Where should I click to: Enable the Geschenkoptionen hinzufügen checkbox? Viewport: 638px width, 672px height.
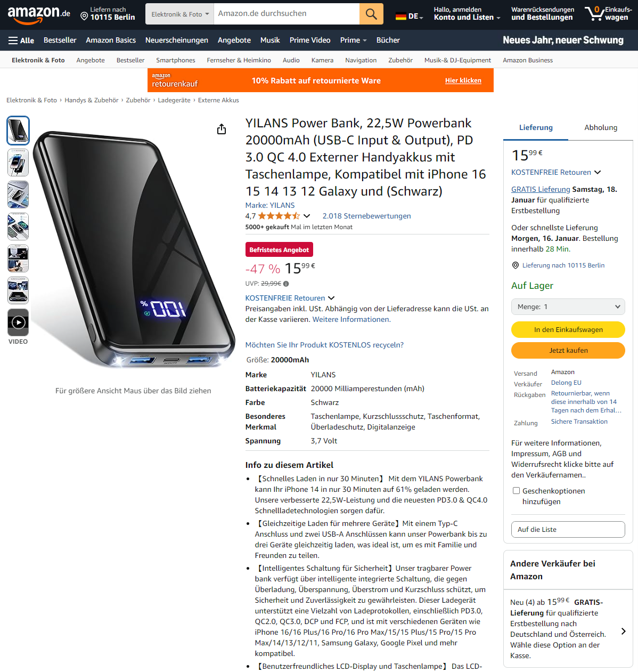tap(516, 491)
